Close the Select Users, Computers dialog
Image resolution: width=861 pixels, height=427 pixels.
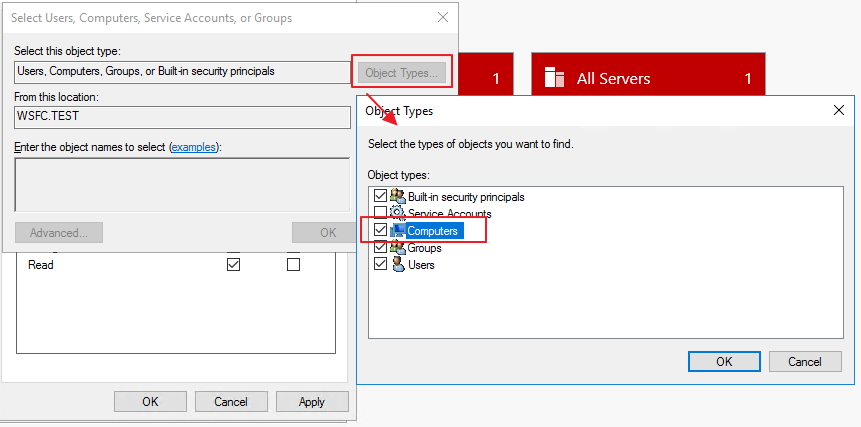pyautogui.click(x=443, y=17)
